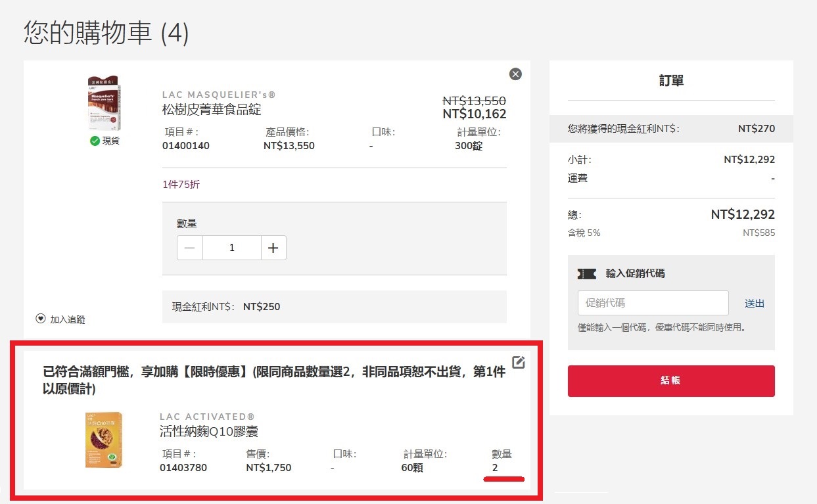
Task: Click the 訂單 panel heading
Action: (671, 81)
